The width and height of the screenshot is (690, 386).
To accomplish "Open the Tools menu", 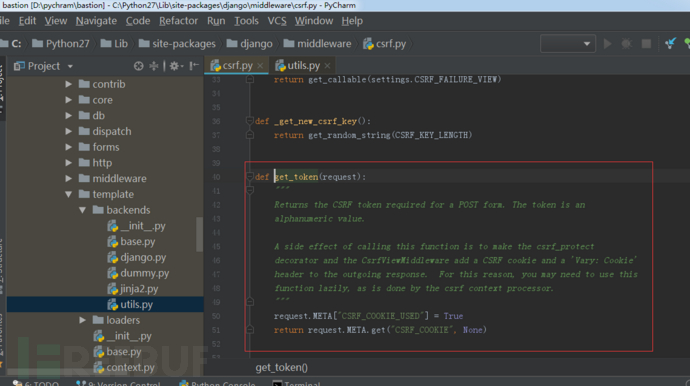I will point(246,21).
